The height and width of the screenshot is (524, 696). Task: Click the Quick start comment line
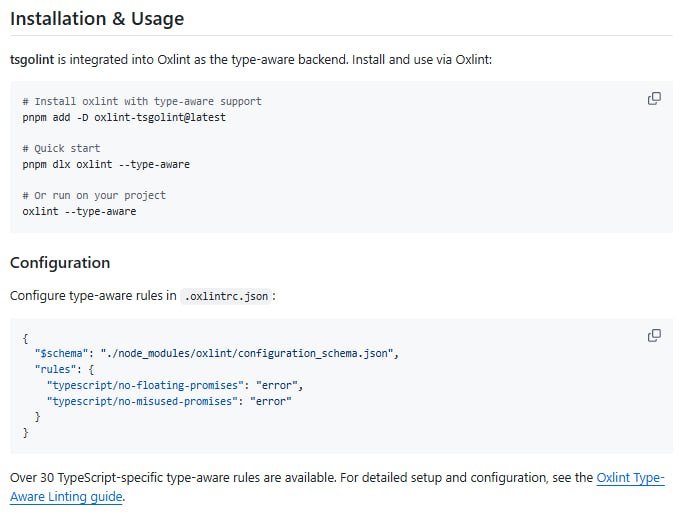pos(61,148)
